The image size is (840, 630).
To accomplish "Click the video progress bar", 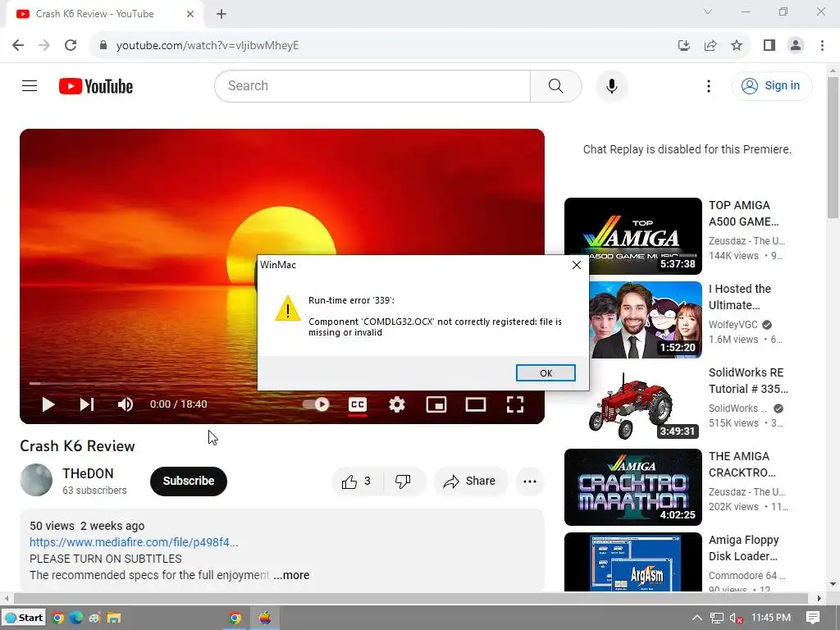I will click(282, 383).
